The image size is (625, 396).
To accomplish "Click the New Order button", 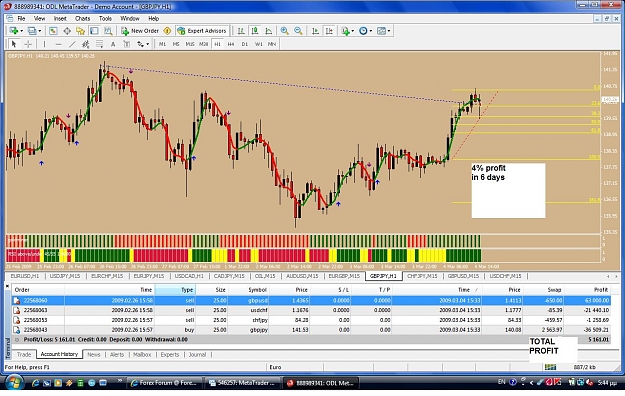I will pos(140,31).
